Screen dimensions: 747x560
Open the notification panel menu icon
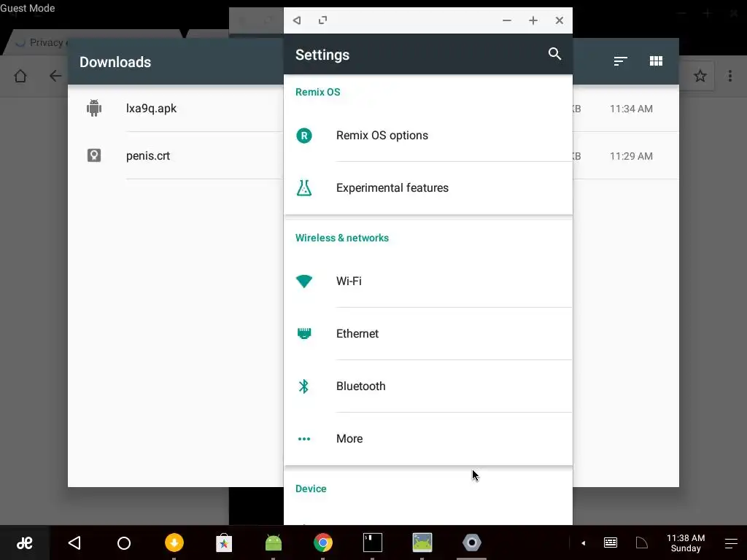[x=731, y=542]
